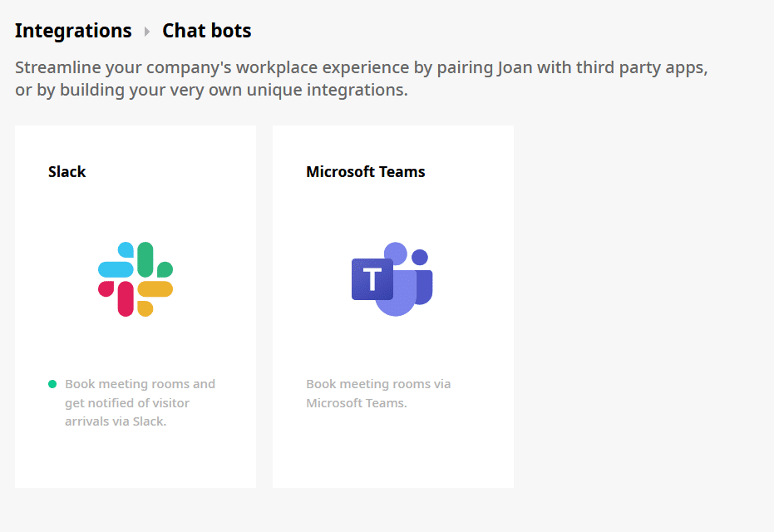
Task: Click the Microsoft Teams card title text
Action: (366, 172)
